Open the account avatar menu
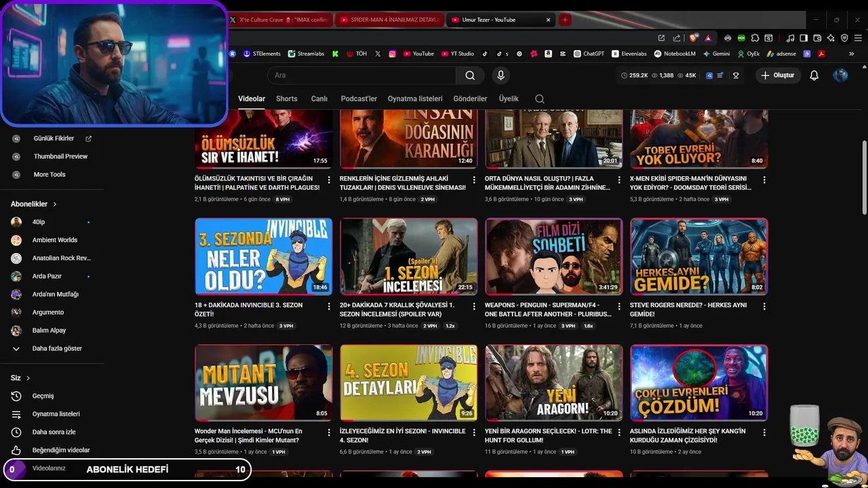 click(x=840, y=75)
